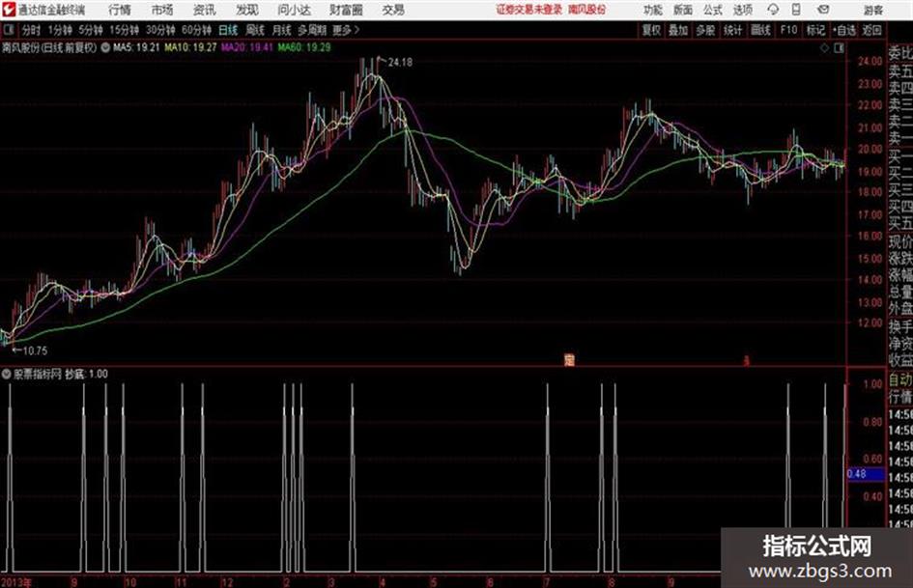Click the +自选 add to watchlist button

coord(844,30)
